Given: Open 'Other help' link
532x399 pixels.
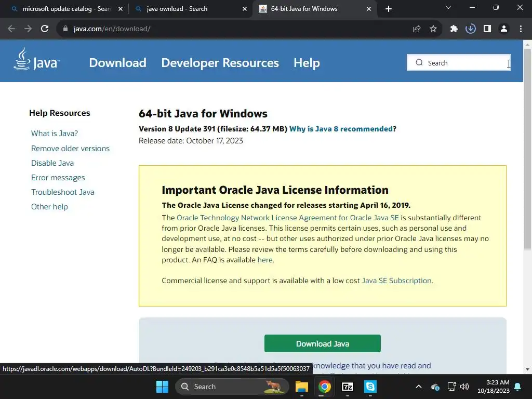Looking at the screenshot, I should (49, 207).
